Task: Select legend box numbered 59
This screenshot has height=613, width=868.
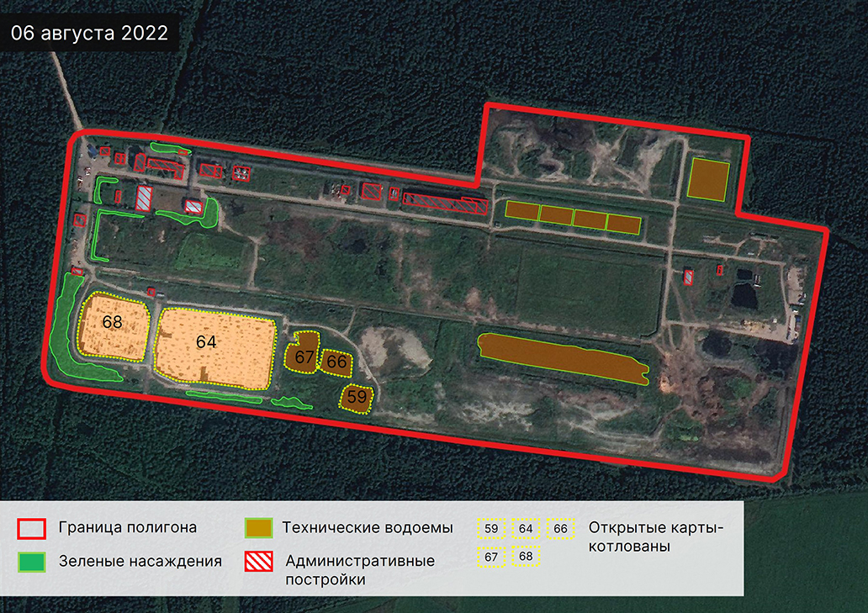Action: point(492,528)
